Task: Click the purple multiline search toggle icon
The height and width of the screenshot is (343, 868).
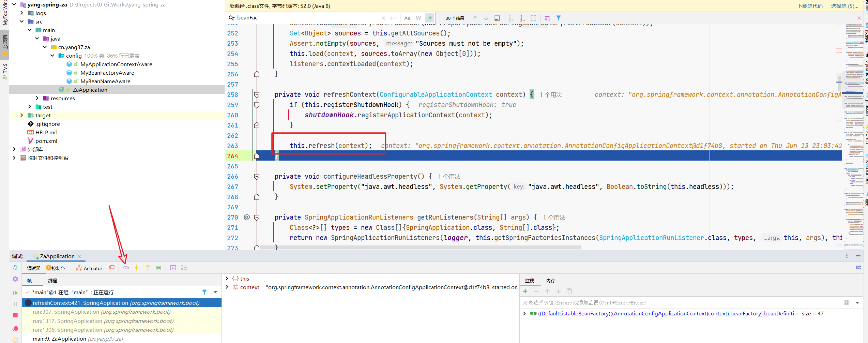Action: point(547,18)
